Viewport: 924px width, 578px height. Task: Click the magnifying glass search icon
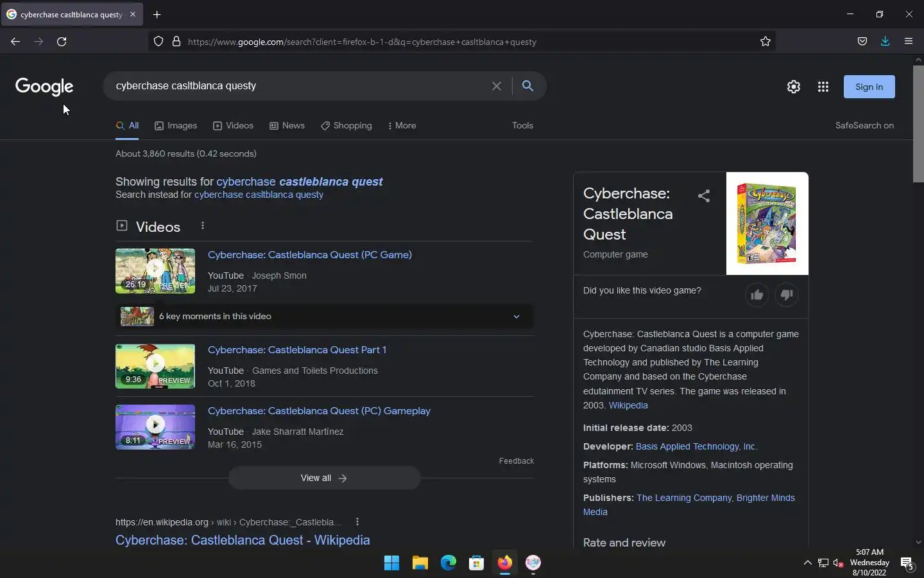pos(527,86)
